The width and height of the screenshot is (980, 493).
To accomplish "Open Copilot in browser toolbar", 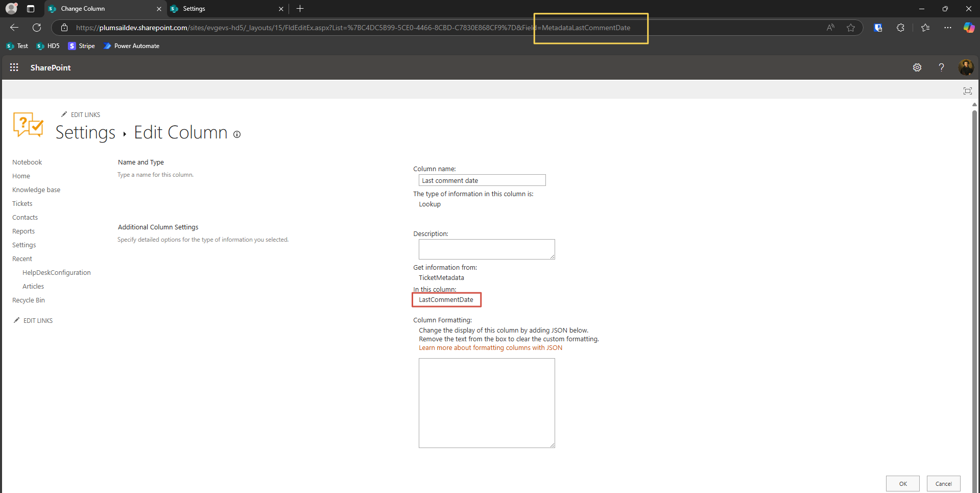I will point(968,28).
